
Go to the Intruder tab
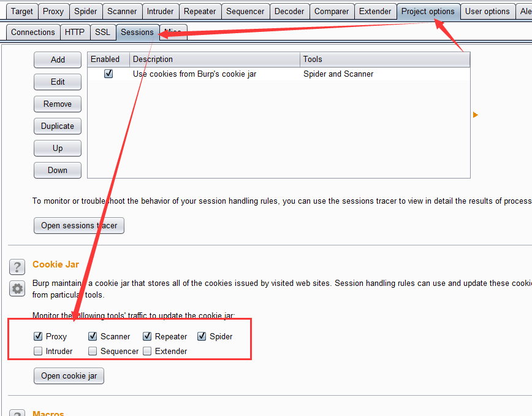tap(160, 11)
